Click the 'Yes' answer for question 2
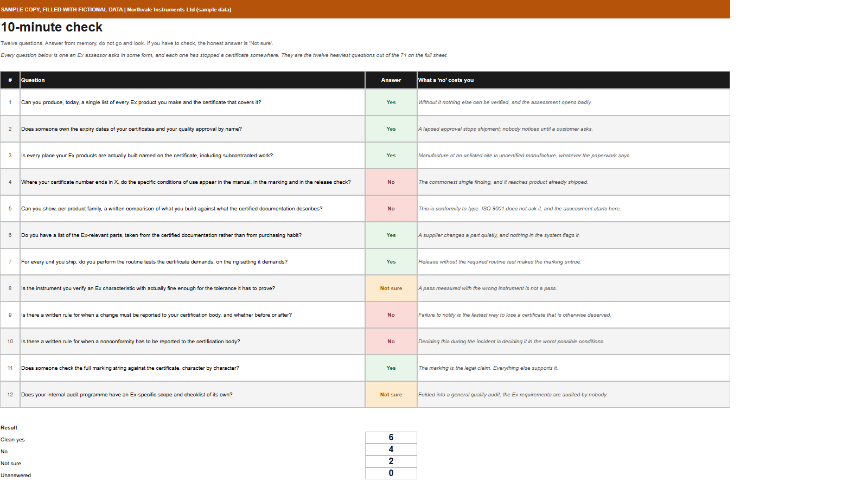The image size is (868, 488). pyautogui.click(x=391, y=129)
